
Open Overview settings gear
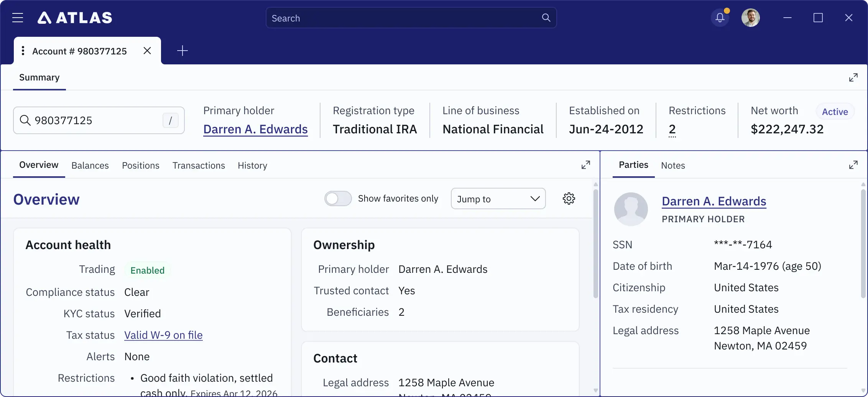569,198
